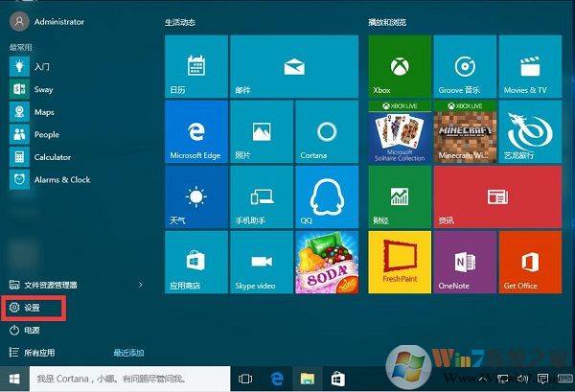
Task: Open the Groove 音乐 tile
Action: [465, 66]
